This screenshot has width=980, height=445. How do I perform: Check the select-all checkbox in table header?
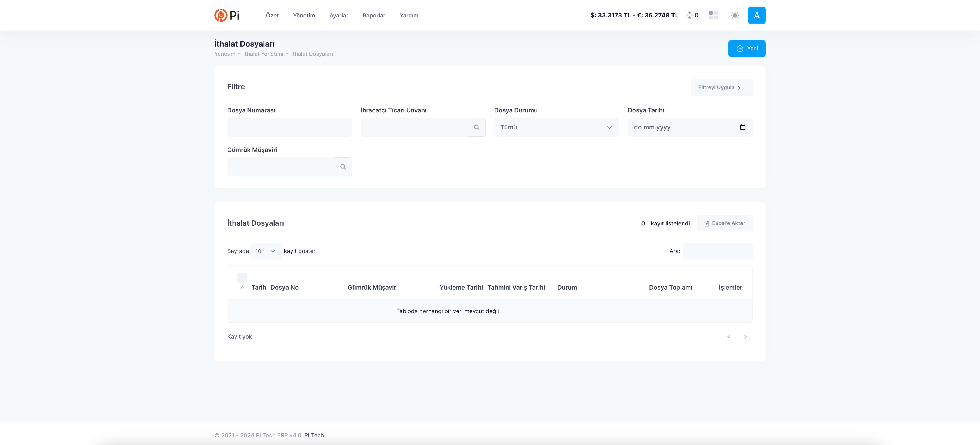(x=242, y=278)
